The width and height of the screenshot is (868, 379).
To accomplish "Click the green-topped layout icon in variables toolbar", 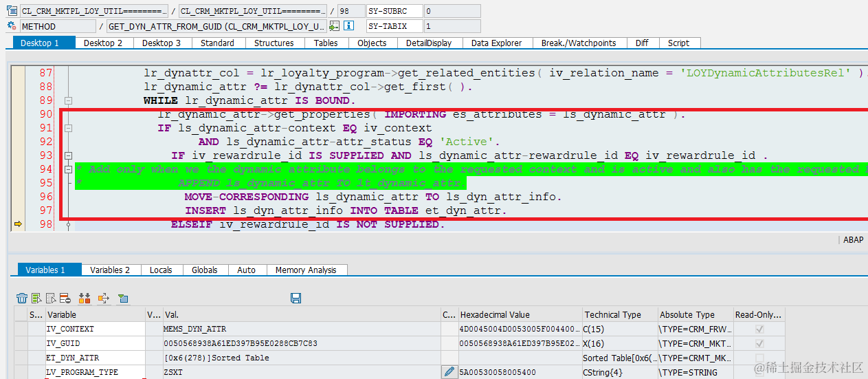I will coord(123,298).
